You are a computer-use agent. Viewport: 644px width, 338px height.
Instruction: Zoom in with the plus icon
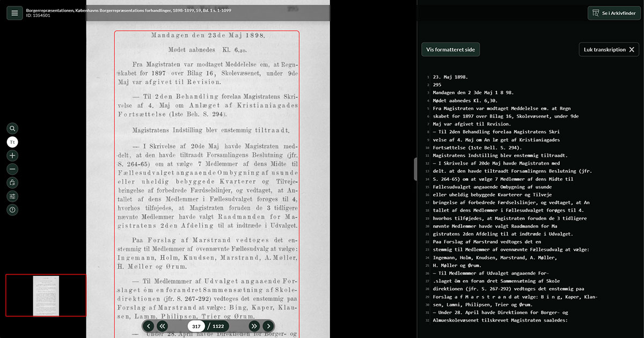[x=12, y=156]
